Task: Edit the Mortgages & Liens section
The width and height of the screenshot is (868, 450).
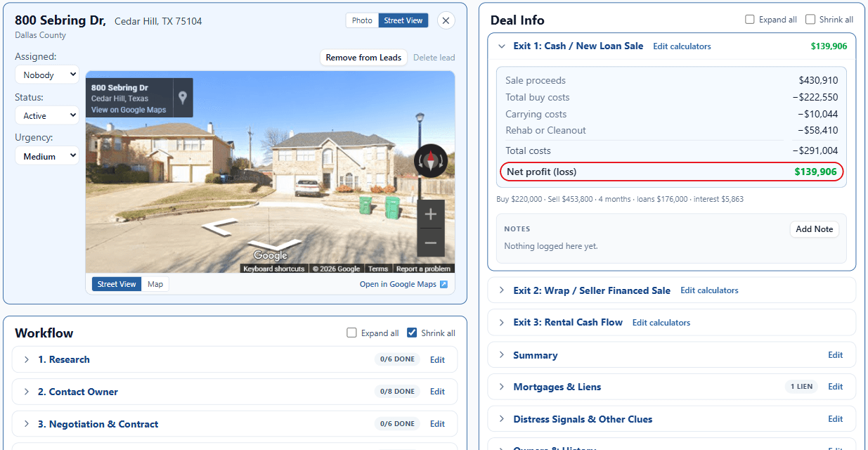Action: point(835,387)
